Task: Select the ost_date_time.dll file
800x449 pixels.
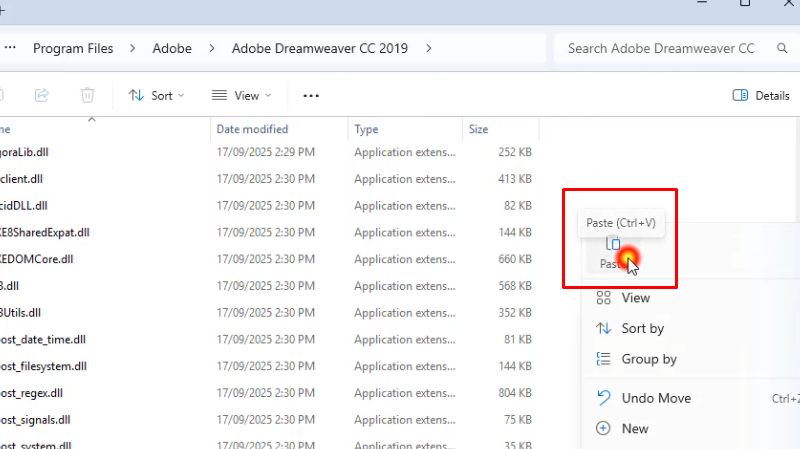Action: click(x=43, y=340)
